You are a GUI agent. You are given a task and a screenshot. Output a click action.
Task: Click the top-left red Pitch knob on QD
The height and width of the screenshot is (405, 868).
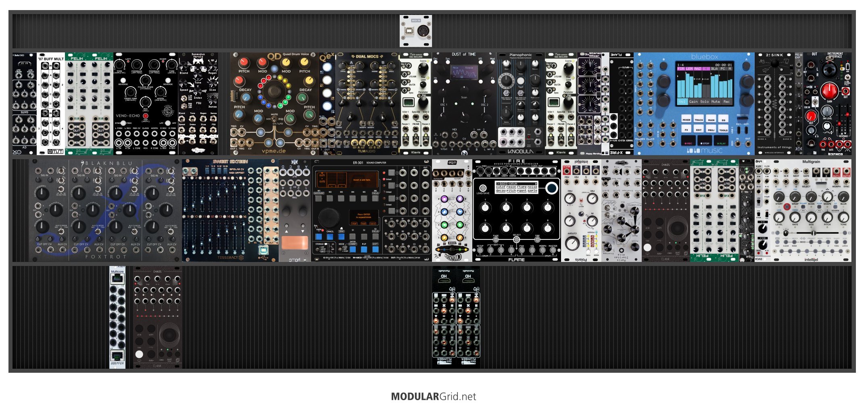click(x=244, y=62)
